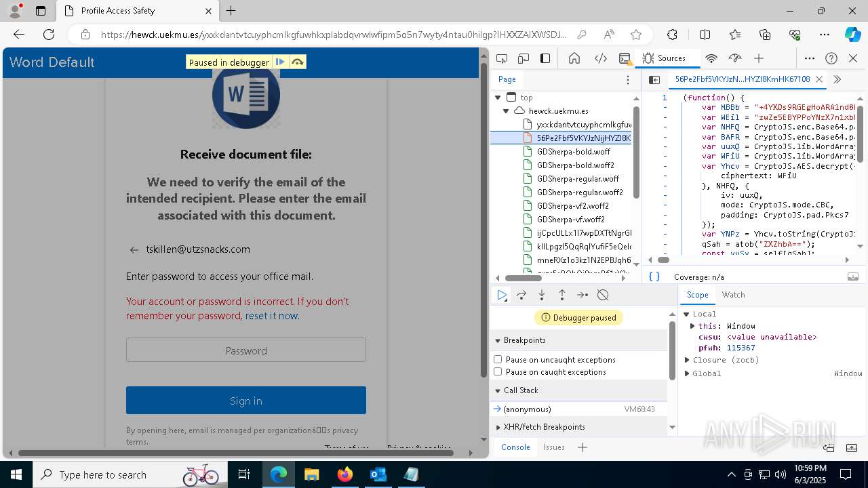Open Firefox from the Windows taskbar
This screenshot has height=488, width=868.
click(344, 474)
